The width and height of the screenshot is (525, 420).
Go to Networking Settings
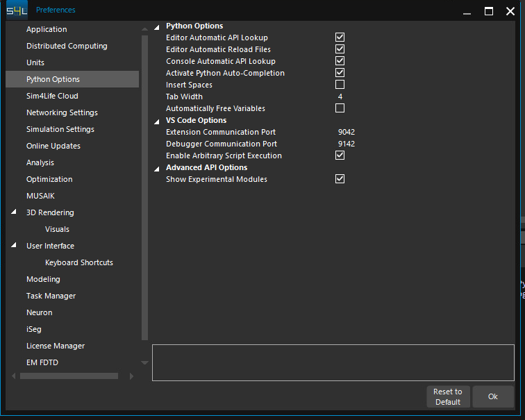(x=62, y=112)
